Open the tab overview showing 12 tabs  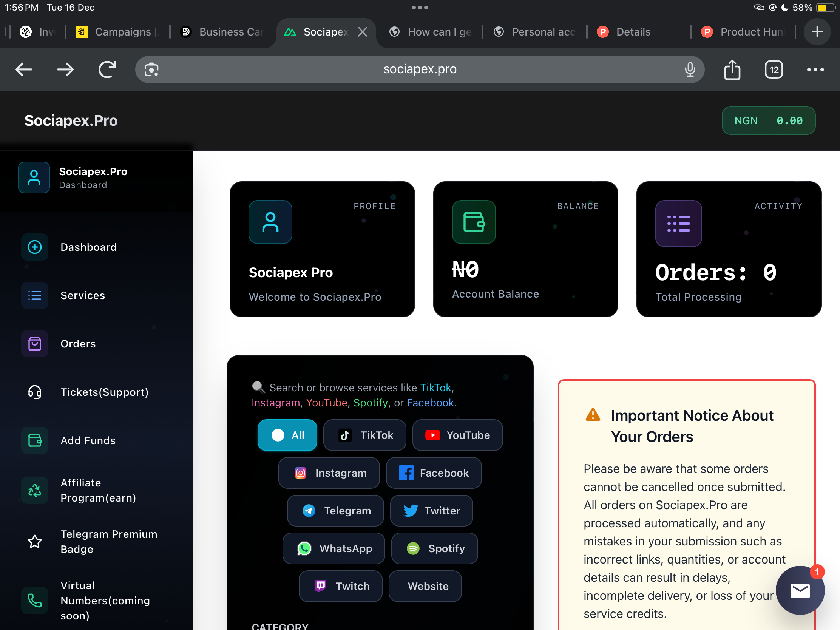[774, 69]
